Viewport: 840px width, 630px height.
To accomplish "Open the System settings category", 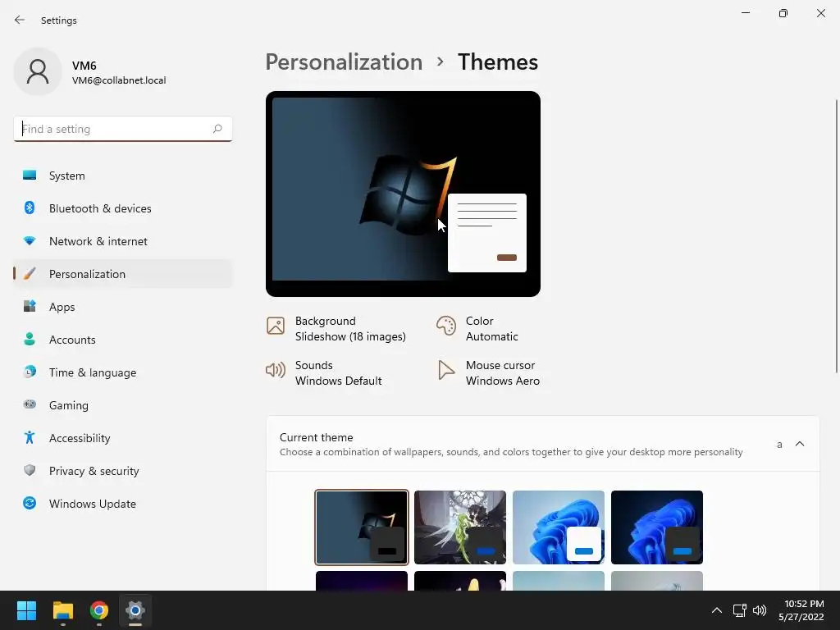I will (123, 176).
